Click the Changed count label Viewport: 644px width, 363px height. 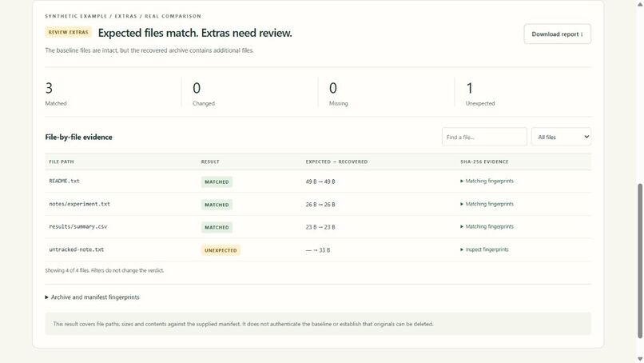click(x=204, y=104)
